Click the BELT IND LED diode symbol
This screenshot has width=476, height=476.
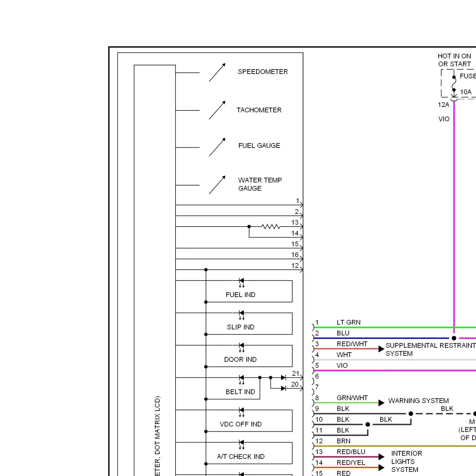[241, 379]
